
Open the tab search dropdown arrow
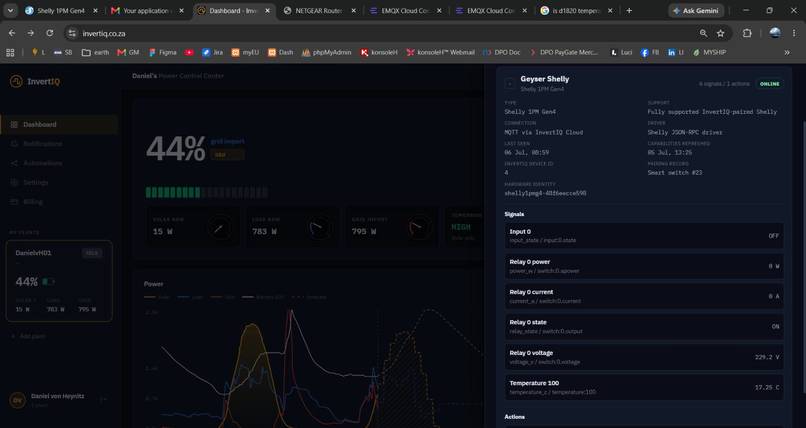coord(10,10)
